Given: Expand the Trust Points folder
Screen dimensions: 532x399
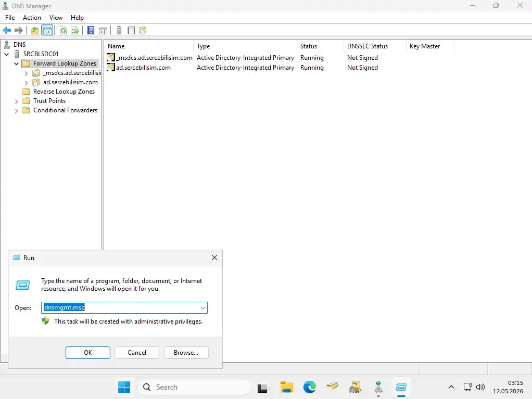Looking at the screenshot, I should 16,101.
